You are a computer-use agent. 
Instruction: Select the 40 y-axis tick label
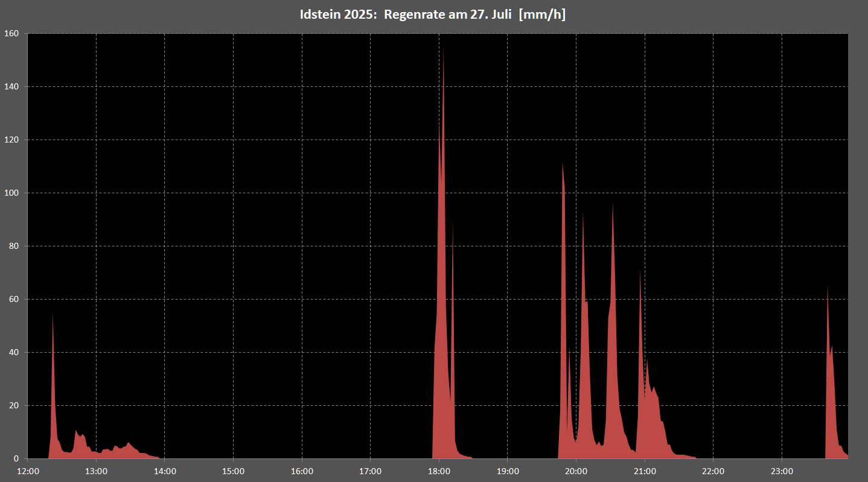[x=14, y=352]
